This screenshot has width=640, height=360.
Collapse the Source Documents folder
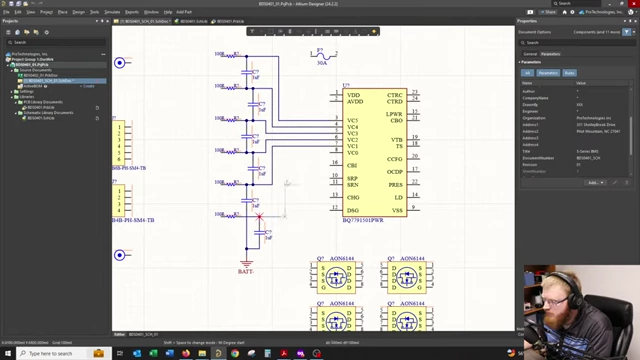click(12, 70)
